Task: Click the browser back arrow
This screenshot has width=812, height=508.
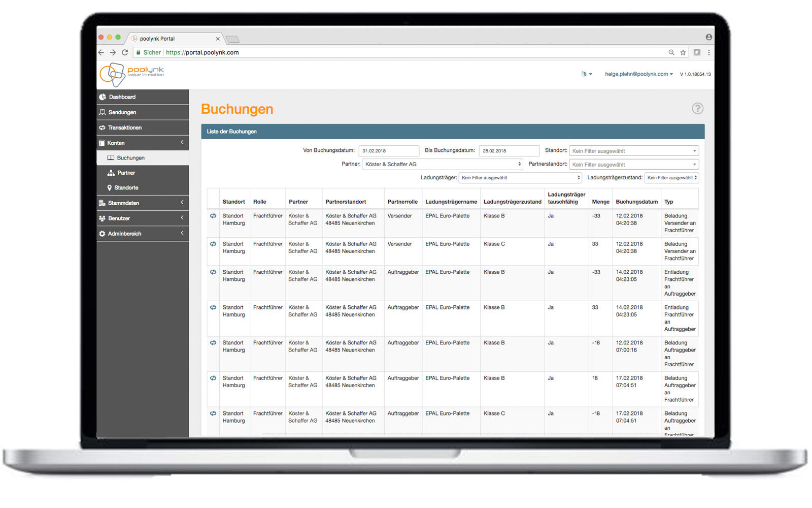Action: click(x=101, y=52)
